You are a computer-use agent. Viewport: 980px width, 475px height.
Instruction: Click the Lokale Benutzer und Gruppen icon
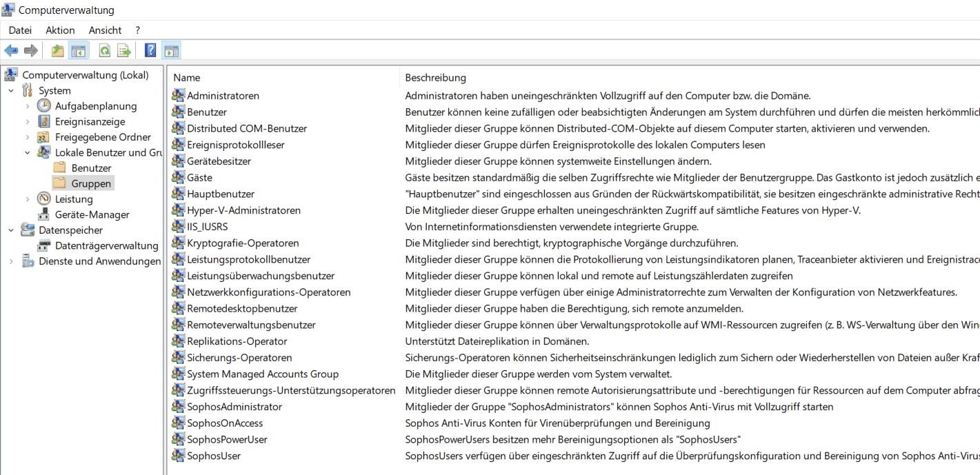click(44, 152)
